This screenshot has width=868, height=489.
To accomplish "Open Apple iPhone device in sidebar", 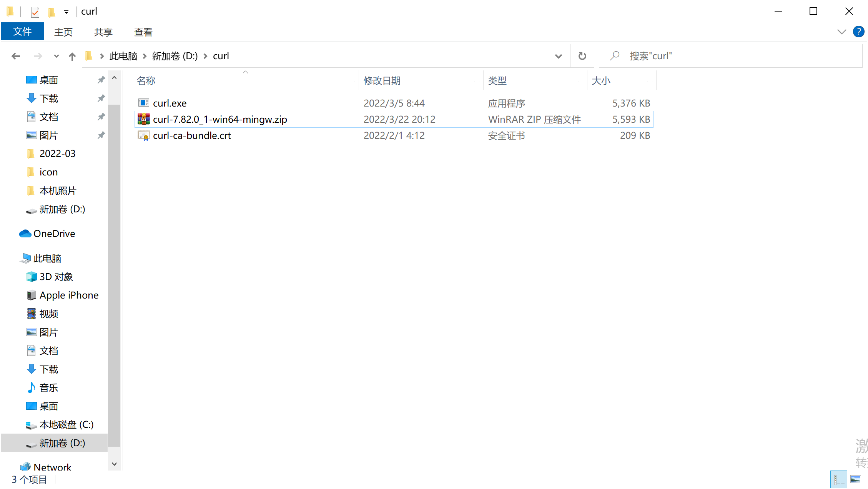I will coord(69,295).
